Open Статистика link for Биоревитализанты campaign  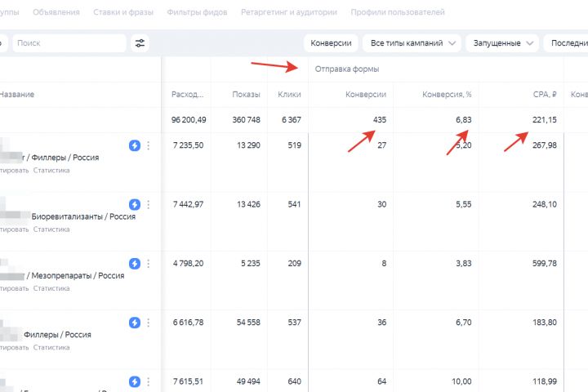[x=51, y=229]
